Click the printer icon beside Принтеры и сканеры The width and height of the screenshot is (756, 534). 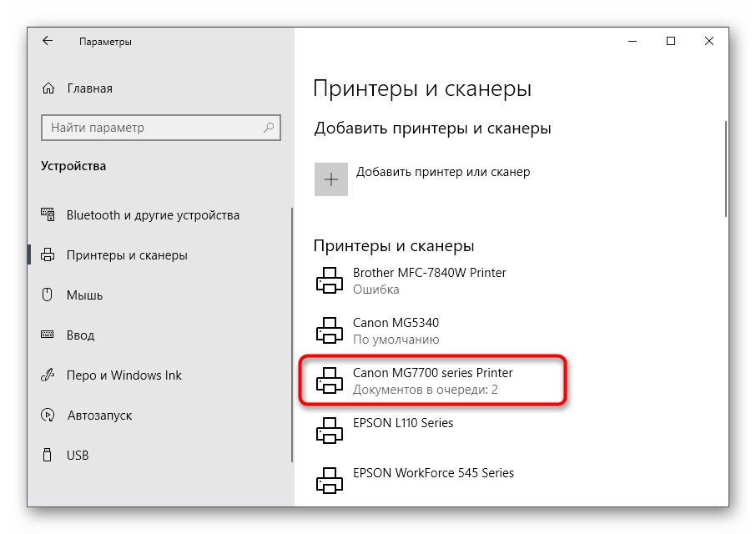point(48,254)
